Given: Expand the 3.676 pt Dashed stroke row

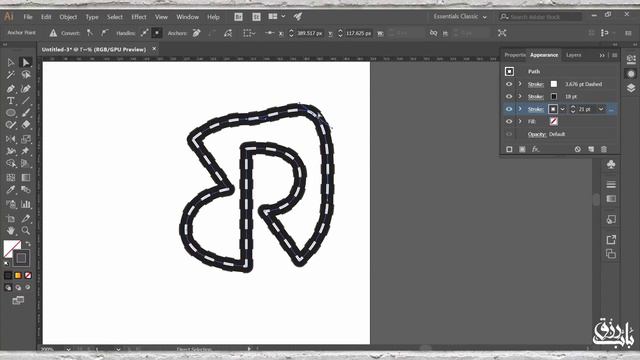Looking at the screenshot, I should [x=520, y=84].
